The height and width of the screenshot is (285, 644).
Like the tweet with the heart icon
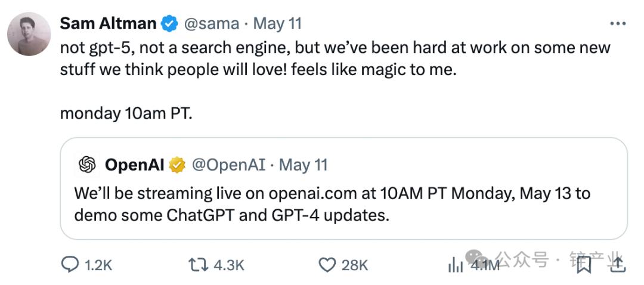327,265
